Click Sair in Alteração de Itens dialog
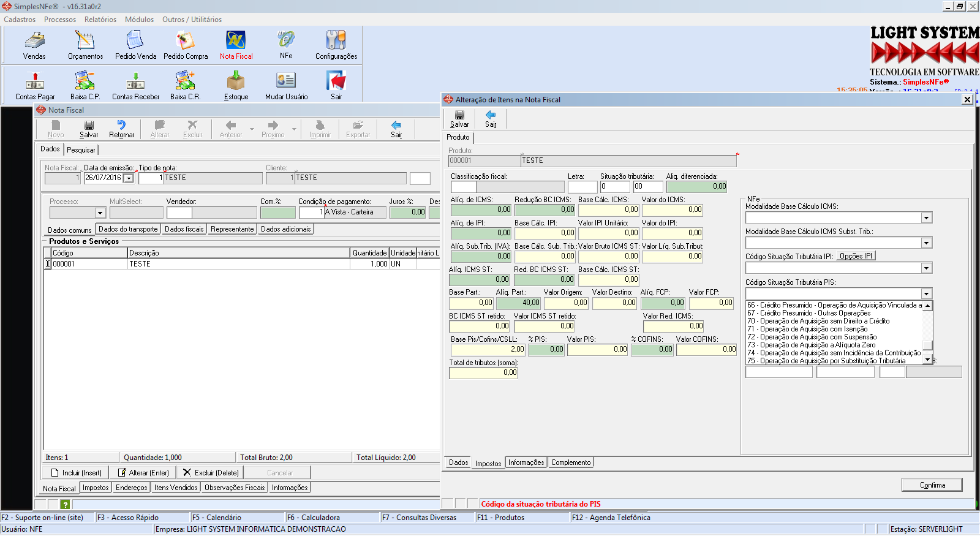 (491, 119)
